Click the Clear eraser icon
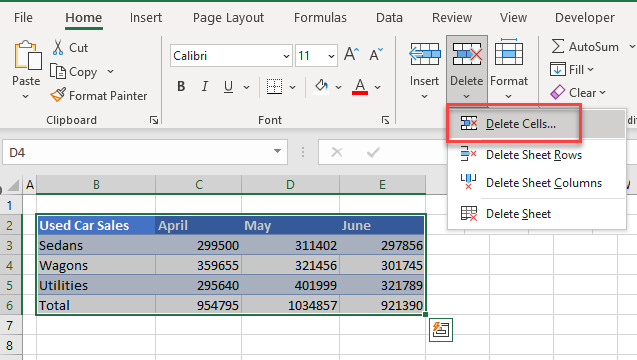Viewport: 637px width, 360px height. pyautogui.click(x=557, y=93)
